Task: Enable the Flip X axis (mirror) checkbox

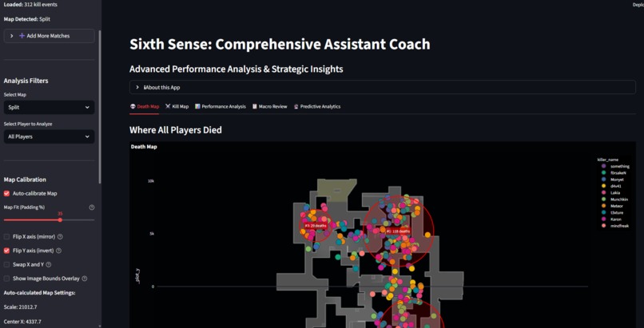Action: pos(6,237)
